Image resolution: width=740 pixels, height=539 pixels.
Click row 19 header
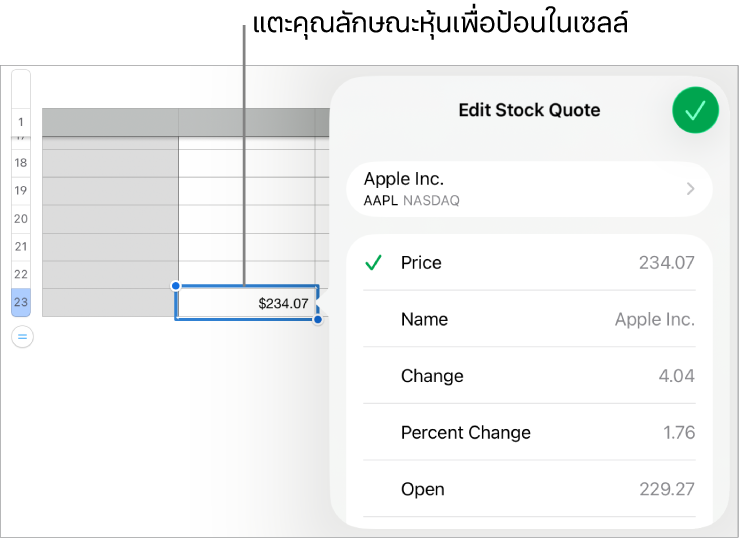21,190
